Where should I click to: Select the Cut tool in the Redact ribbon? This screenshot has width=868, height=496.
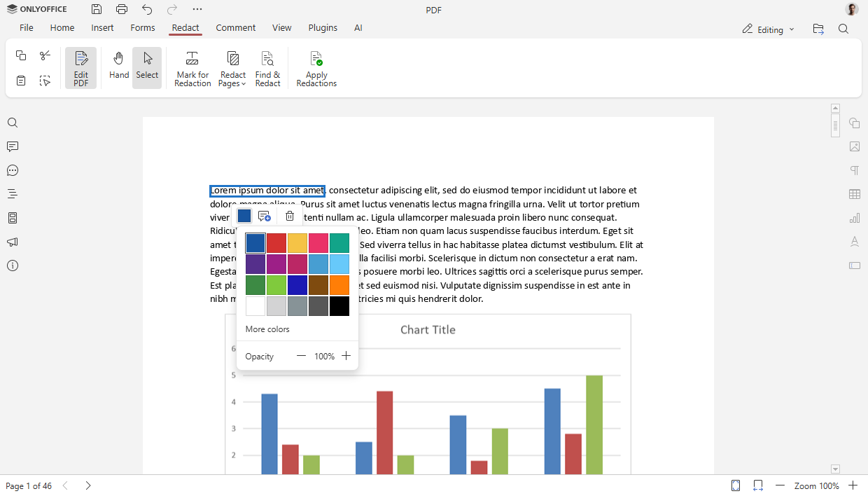coord(45,55)
